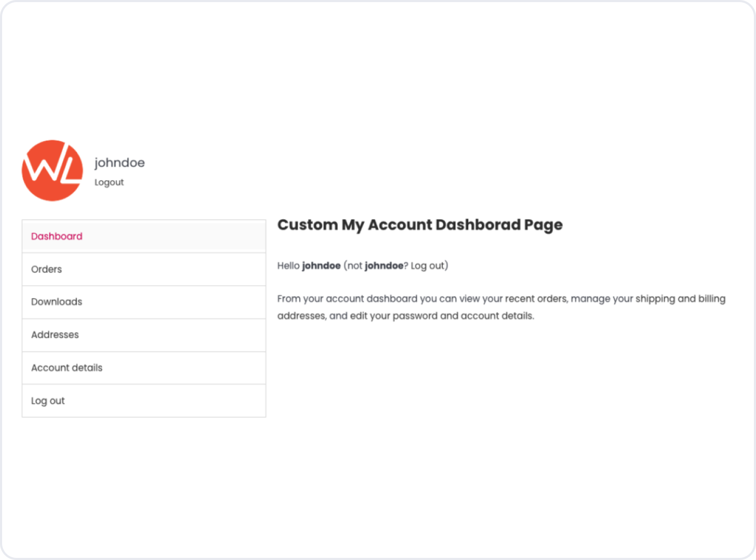Click the johndoe username beside the avatar
The width and height of the screenshot is (756, 560).
tap(120, 162)
